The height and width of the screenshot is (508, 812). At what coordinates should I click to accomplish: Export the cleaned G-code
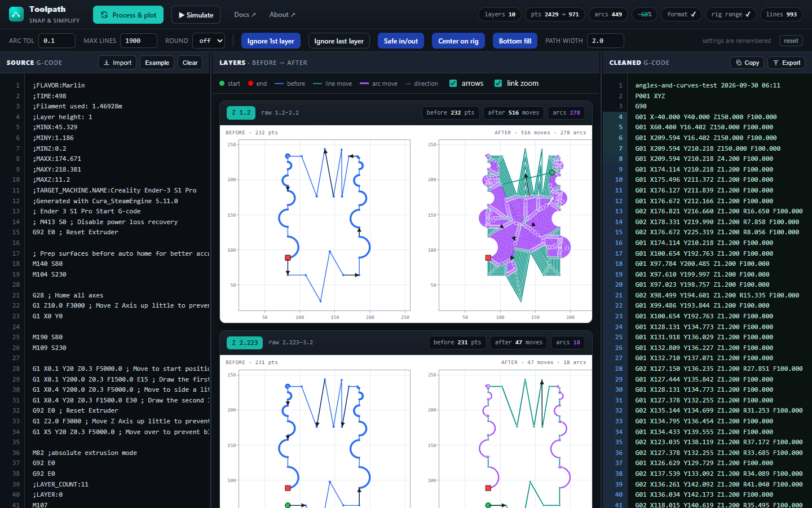pyautogui.click(x=787, y=63)
